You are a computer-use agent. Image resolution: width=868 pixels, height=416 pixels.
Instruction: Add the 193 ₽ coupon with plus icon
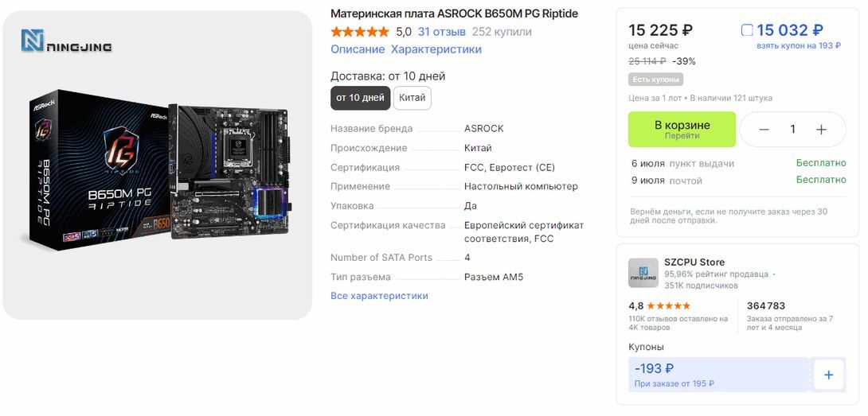tap(828, 375)
